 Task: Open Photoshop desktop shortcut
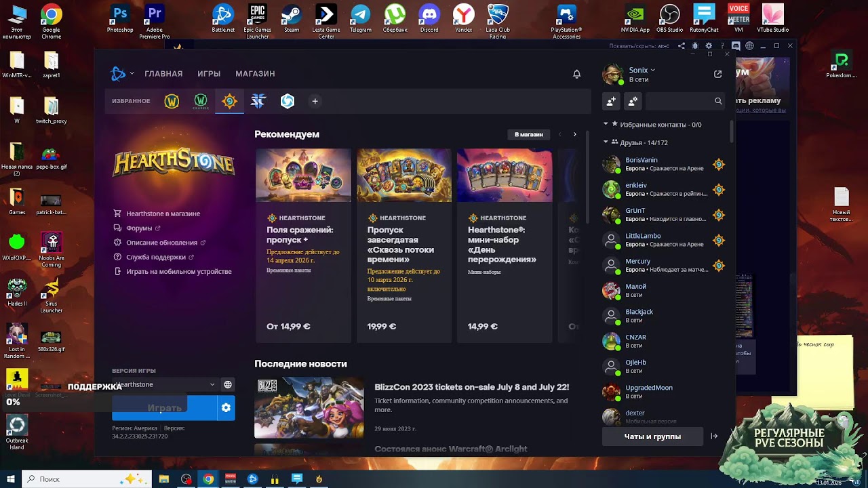[x=120, y=18]
